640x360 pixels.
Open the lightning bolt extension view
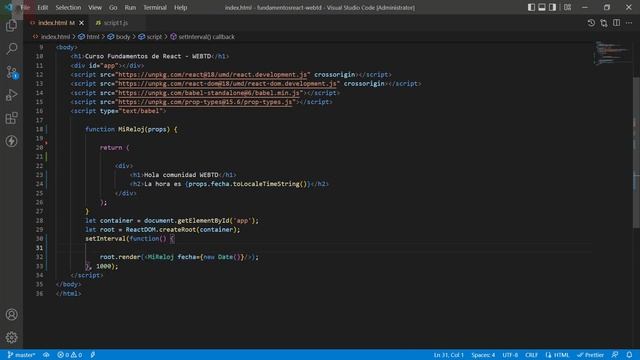pyautogui.click(x=11, y=141)
